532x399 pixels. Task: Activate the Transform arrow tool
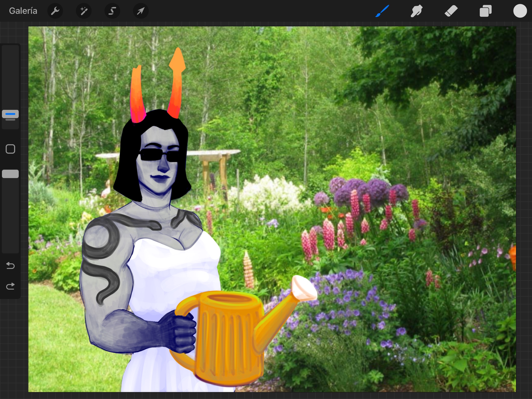point(141,11)
